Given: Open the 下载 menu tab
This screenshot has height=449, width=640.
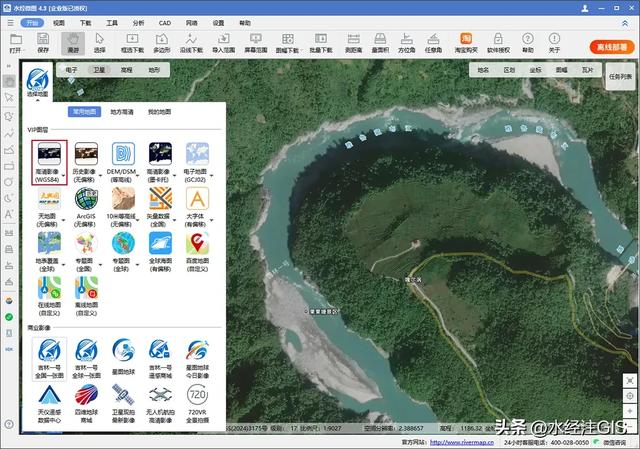Looking at the screenshot, I should tap(85, 23).
